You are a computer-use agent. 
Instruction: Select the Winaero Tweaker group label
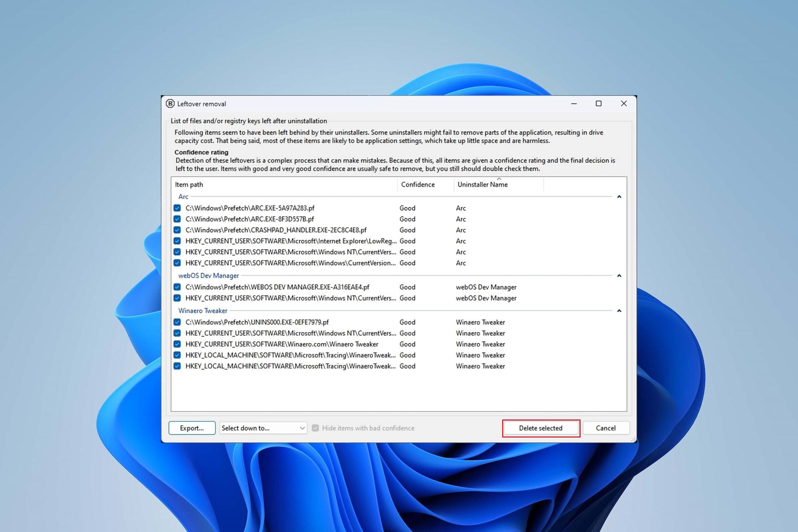tap(203, 310)
